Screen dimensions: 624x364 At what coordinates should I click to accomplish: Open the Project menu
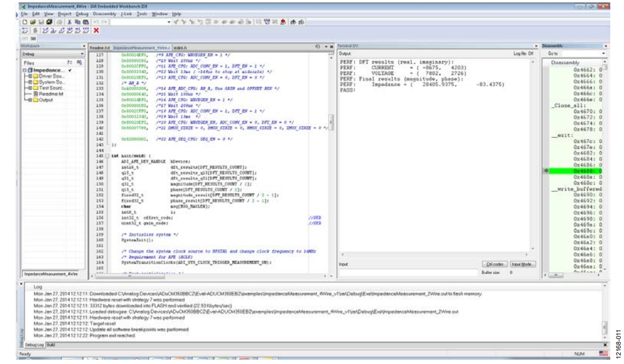tap(64, 14)
